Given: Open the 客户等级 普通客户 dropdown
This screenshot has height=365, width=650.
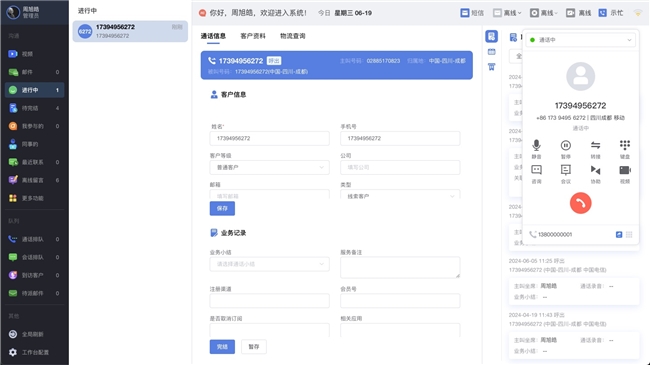Looking at the screenshot, I should point(269,167).
